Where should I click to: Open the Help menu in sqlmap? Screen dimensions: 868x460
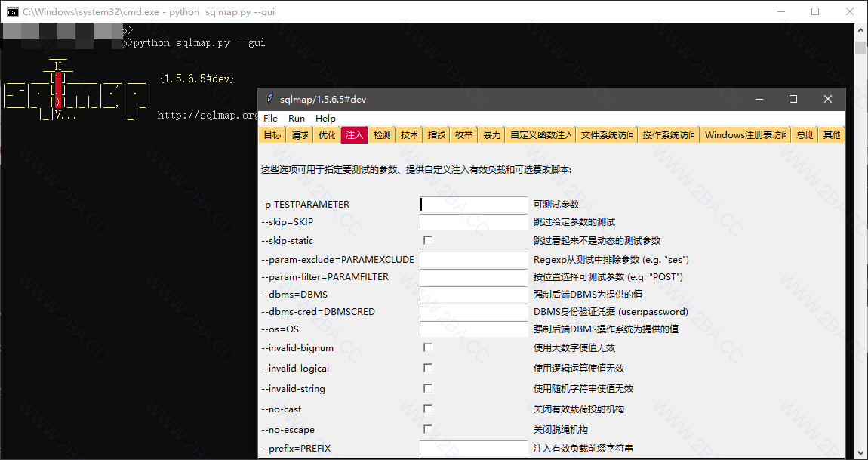click(325, 118)
